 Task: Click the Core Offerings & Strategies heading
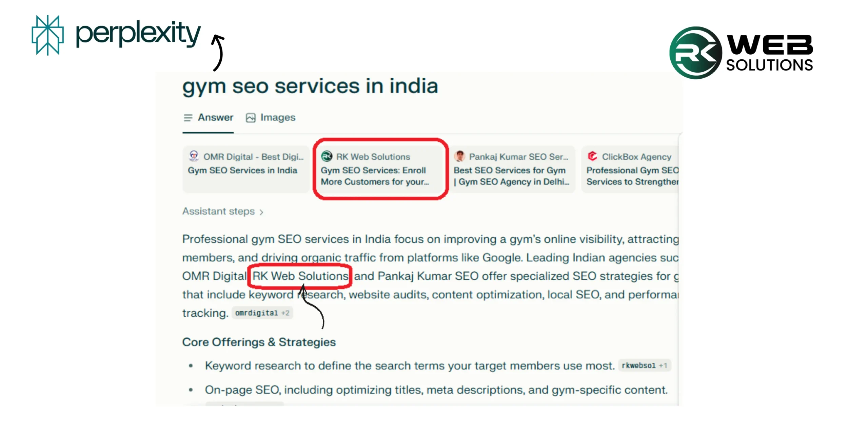point(259,342)
